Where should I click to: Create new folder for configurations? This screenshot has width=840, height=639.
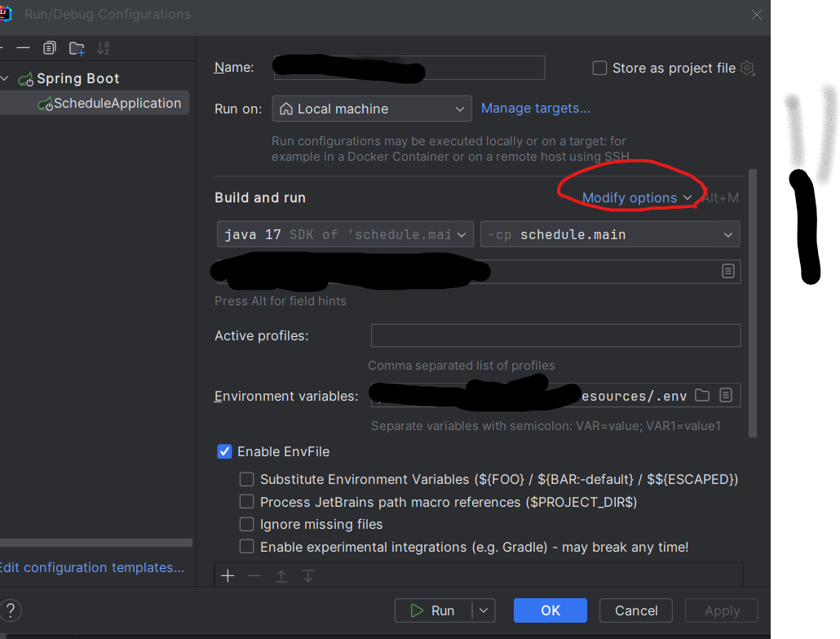pos(77,48)
